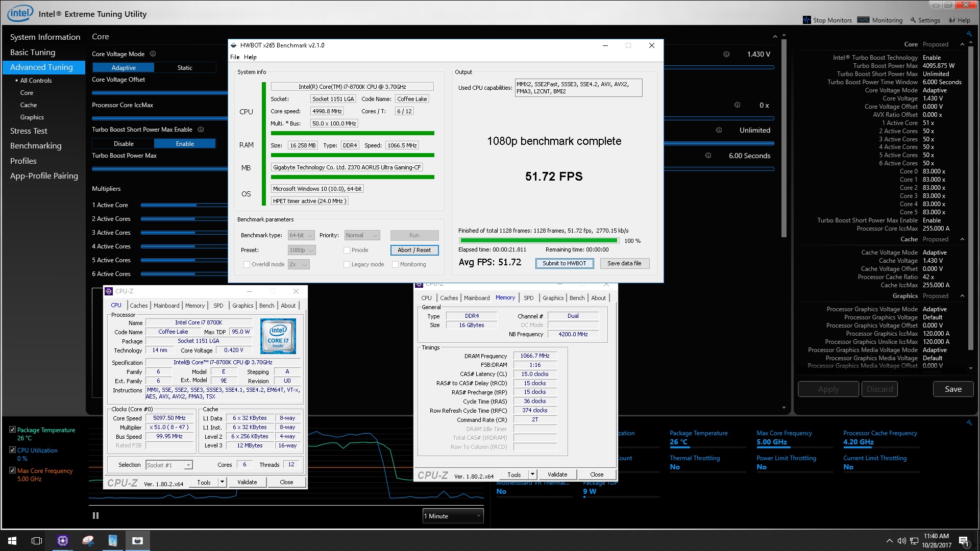Open Preset 1080p dropdown

coord(302,250)
